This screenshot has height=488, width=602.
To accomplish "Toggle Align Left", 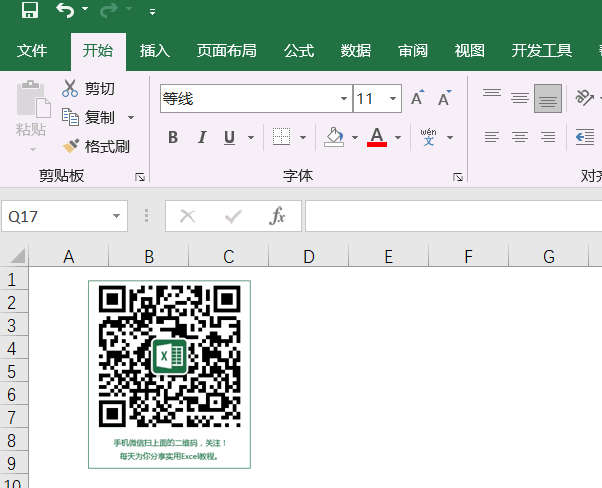I will pyautogui.click(x=492, y=137).
